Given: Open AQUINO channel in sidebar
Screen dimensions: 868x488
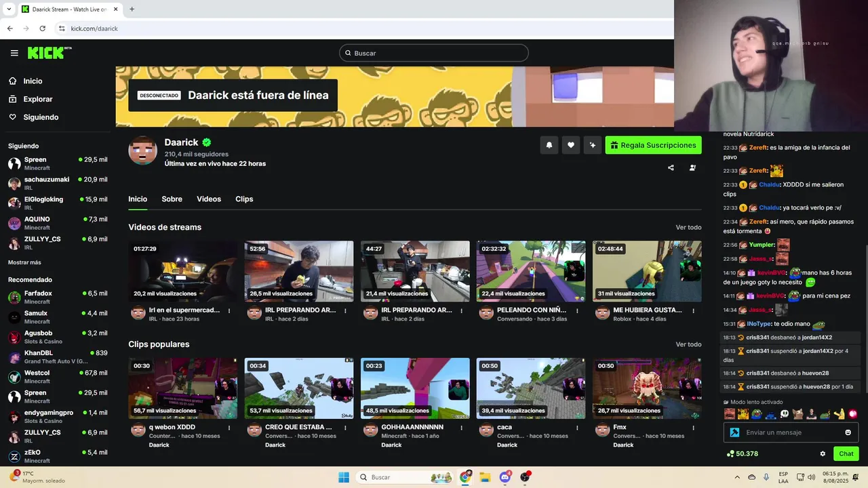Looking at the screenshot, I should tap(57, 223).
